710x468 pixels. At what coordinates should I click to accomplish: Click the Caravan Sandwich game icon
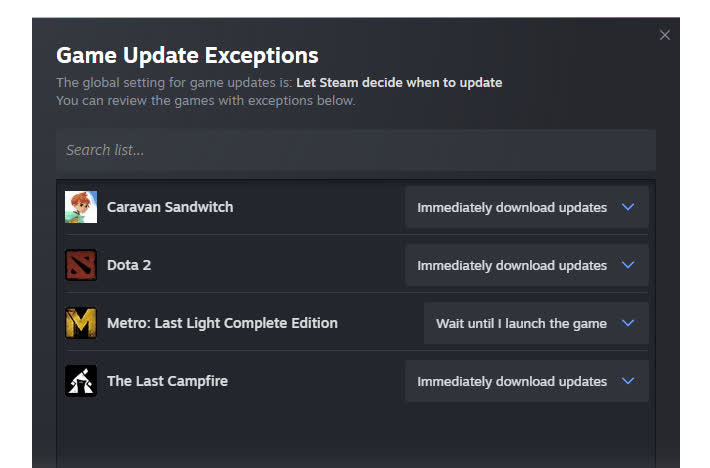coord(81,207)
